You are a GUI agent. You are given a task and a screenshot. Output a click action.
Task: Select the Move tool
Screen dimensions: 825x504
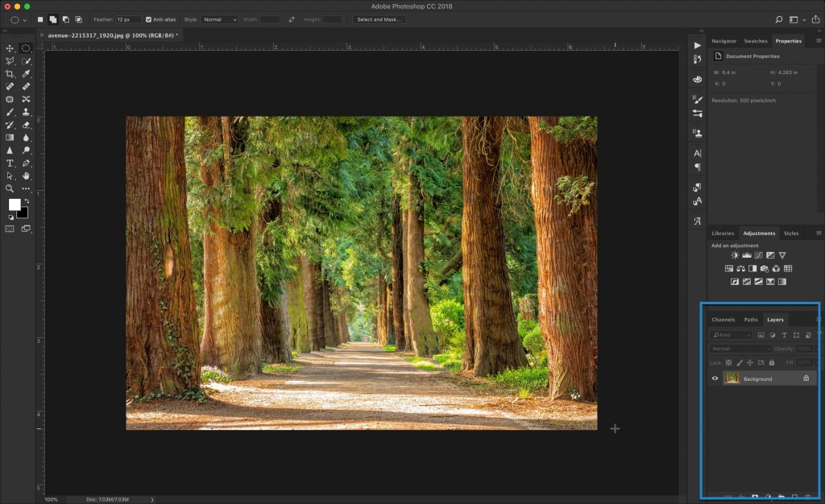point(10,48)
